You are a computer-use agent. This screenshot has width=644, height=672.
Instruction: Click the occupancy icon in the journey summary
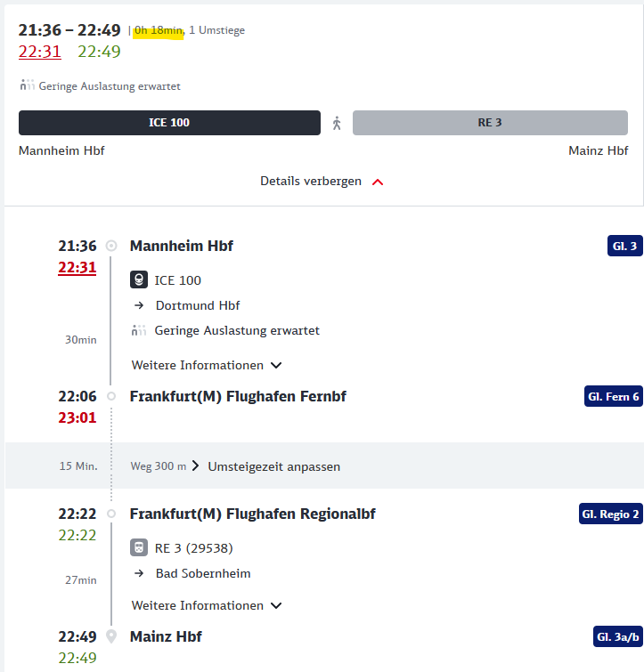[x=27, y=86]
